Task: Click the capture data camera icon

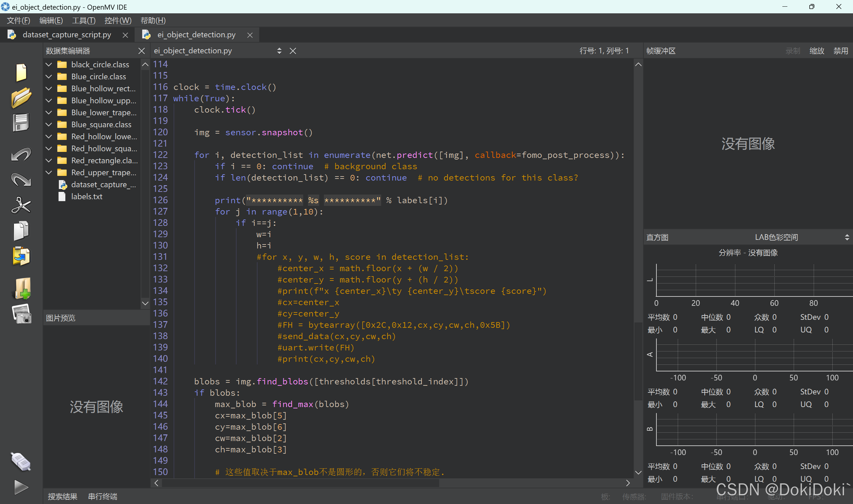Action: click(x=22, y=314)
